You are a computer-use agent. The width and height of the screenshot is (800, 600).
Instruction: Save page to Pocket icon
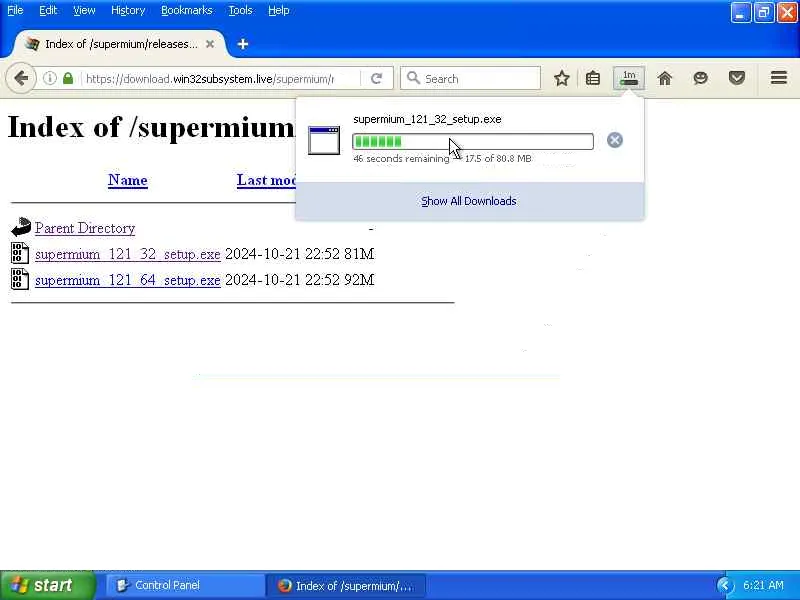coord(737,78)
